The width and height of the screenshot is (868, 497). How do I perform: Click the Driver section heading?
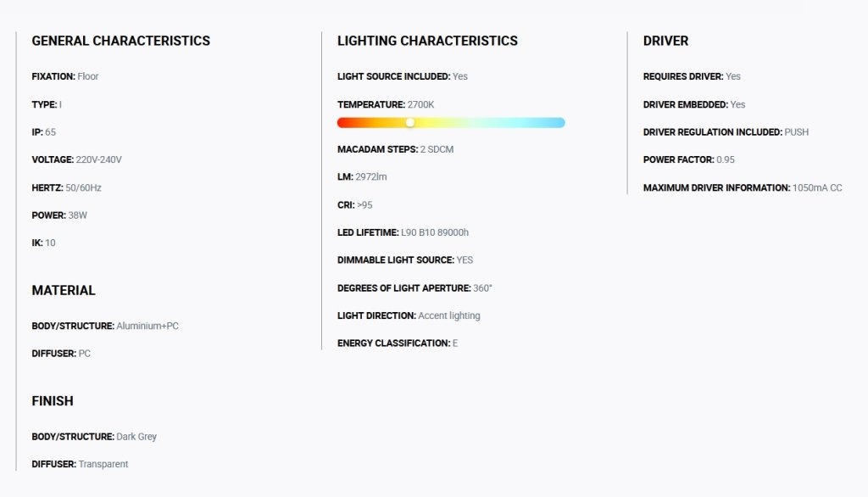pos(665,41)
